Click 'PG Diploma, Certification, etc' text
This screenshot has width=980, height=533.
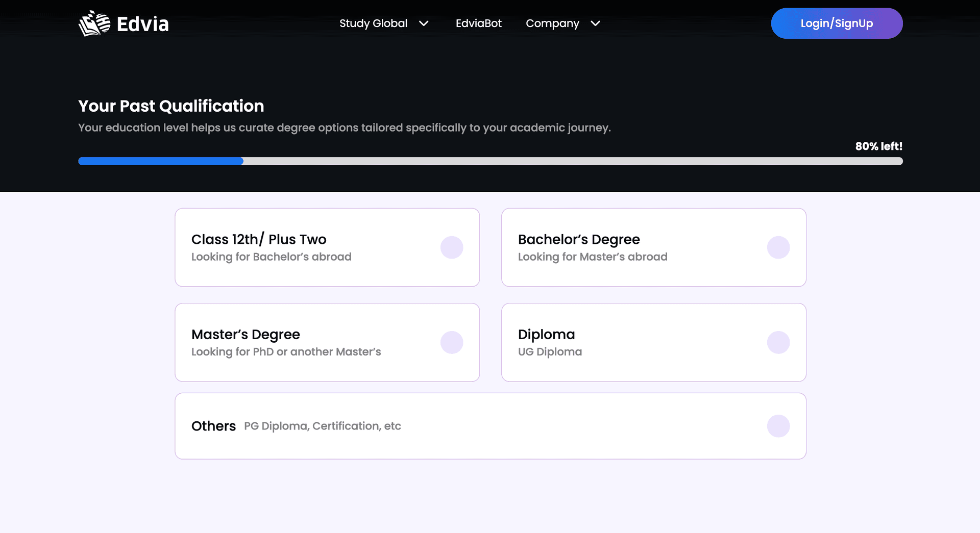pos(323,426)
